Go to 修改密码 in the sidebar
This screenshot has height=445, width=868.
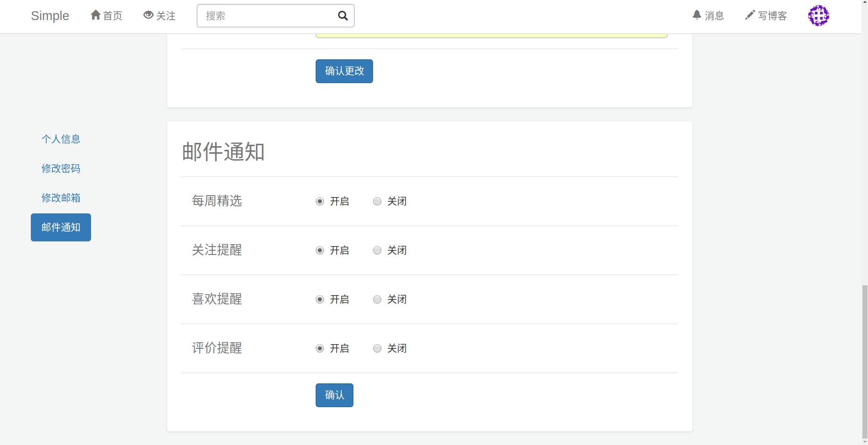[x=61, y=169]
